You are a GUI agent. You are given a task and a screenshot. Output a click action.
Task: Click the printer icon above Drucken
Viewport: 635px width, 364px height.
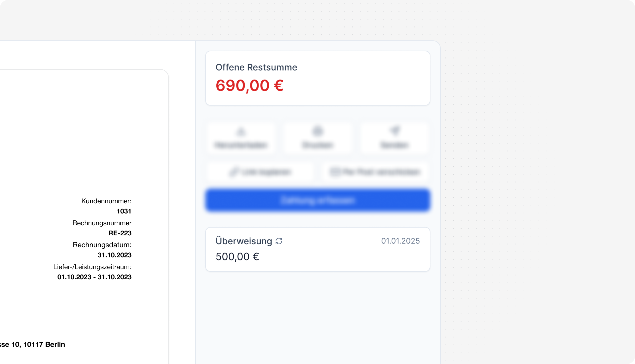(x=318, y=131)
